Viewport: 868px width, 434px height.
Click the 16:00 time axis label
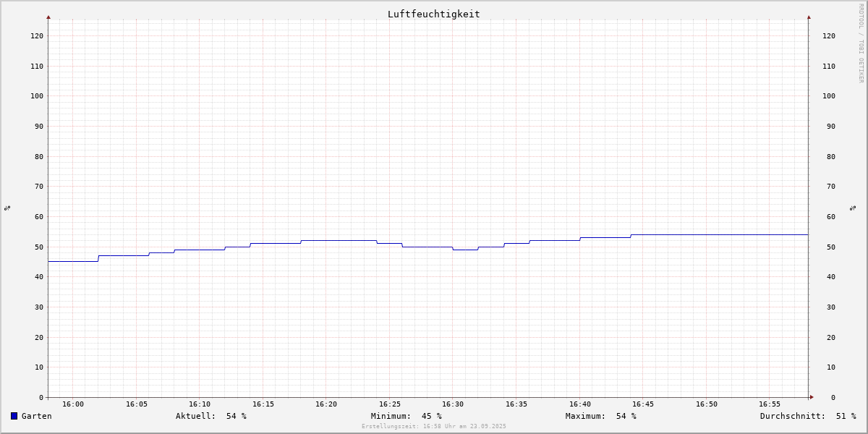coord(73,404)
